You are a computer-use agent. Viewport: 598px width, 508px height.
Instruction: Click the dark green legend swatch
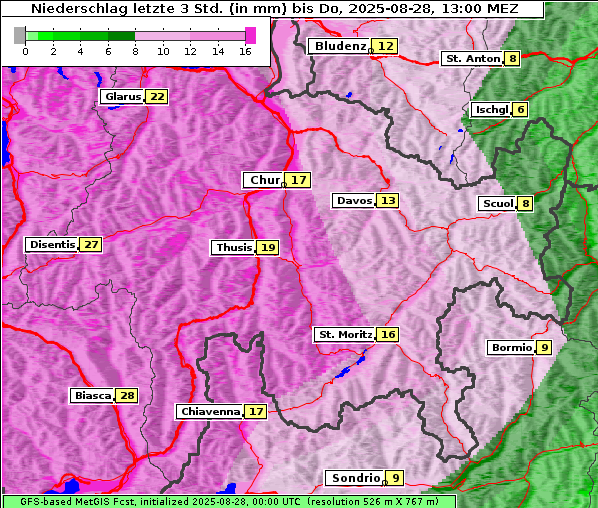click(121, 36)
